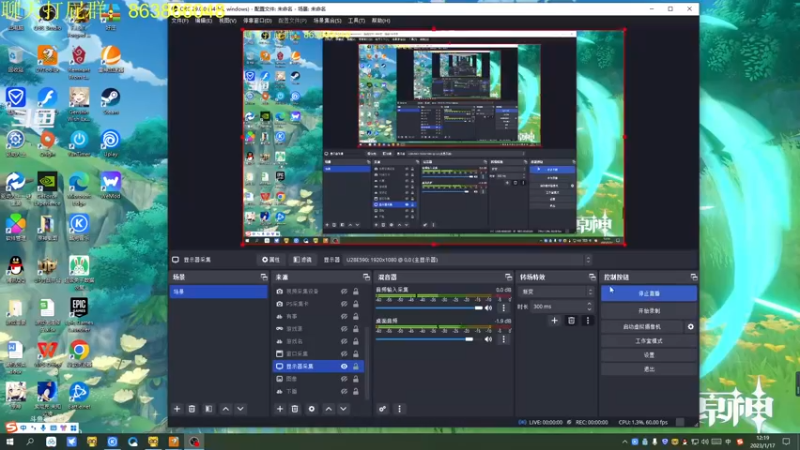
Task: Show the 窗口采集 source via eye icon
Action: 344,354
